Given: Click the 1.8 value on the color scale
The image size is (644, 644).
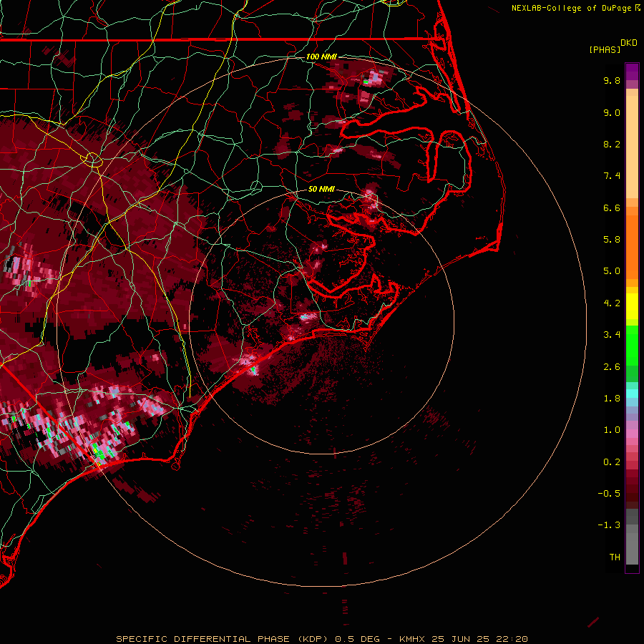Looking at the screenshot, I should 612,399.
